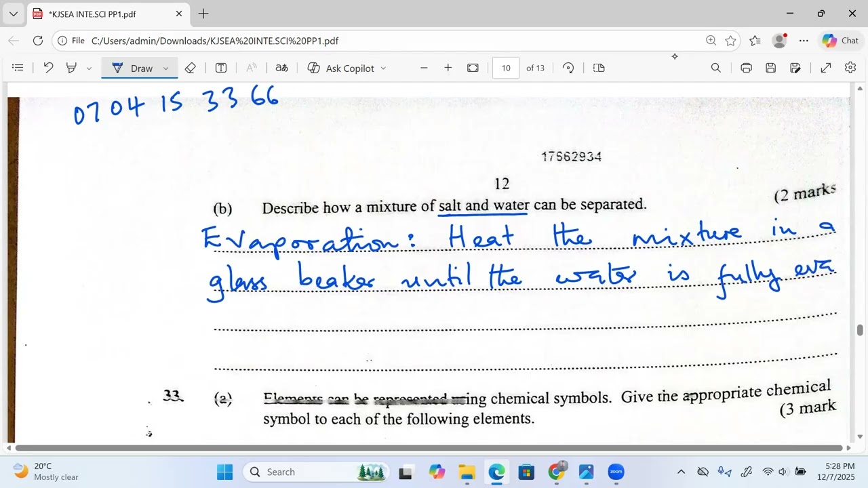The height and width of the screenshot is (488, 868).
Task: Open a new browser tab
Action: tap(203, 14)
